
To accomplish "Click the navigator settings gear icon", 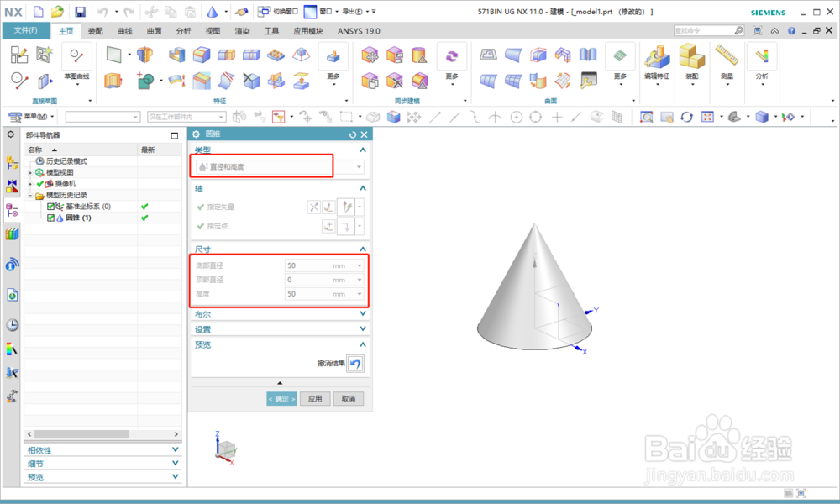I will (11, 134).
